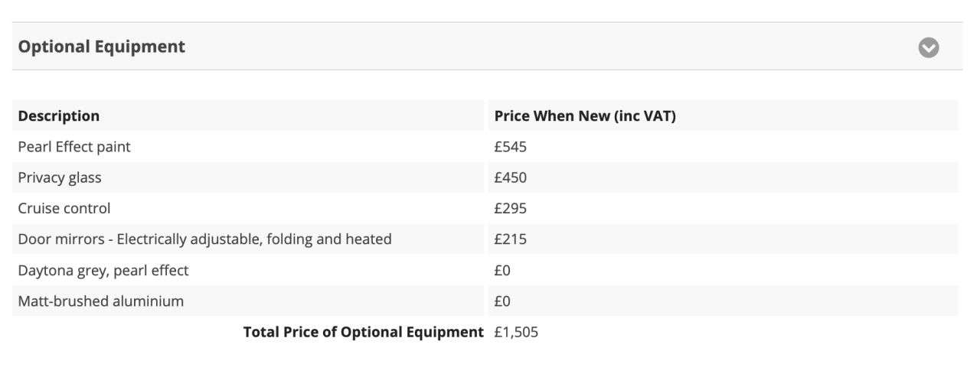This screenshot has height=377, width=980.
Task: Click blank area of section header bar
Action: (551, 47)
